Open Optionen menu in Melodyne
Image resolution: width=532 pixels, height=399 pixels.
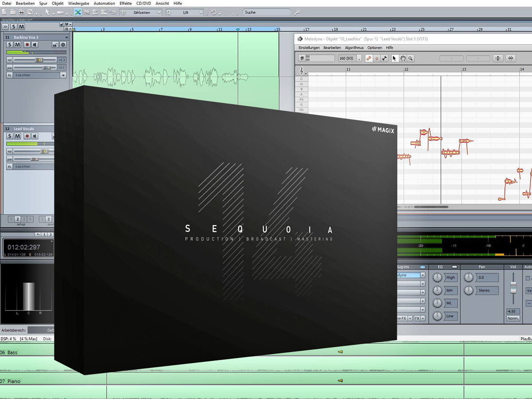coord(375,47)
